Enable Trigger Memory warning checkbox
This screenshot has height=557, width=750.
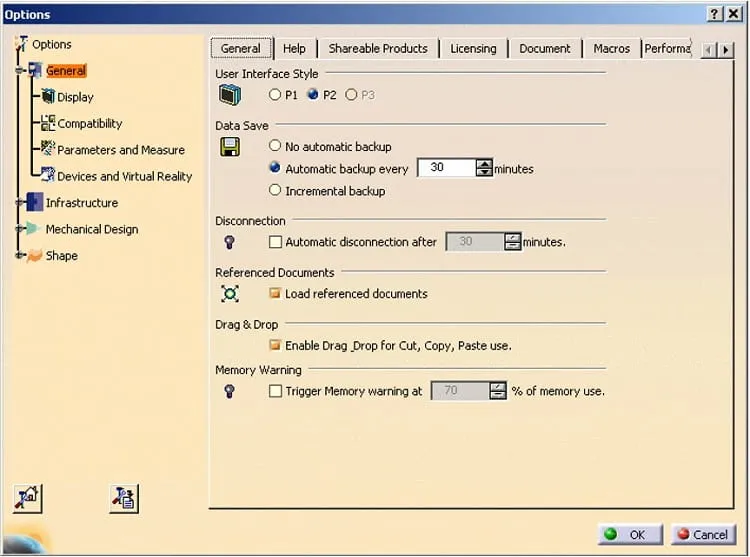275,391
